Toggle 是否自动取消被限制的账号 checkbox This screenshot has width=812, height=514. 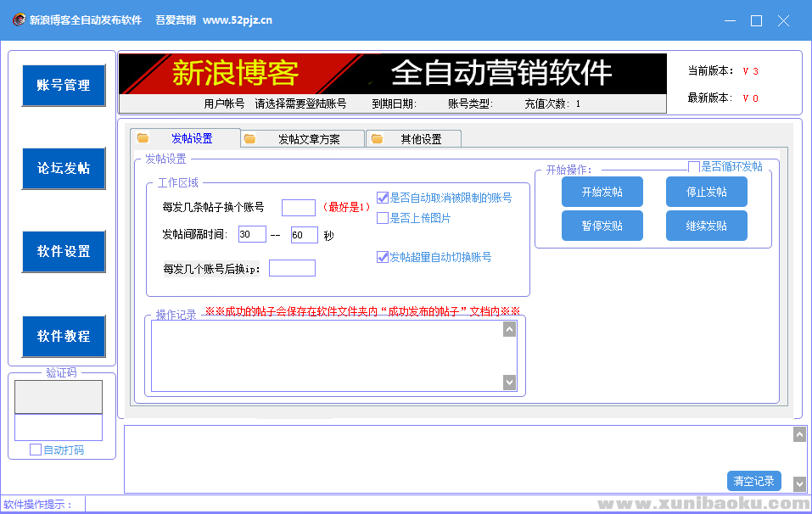click(x=383, y=198)
